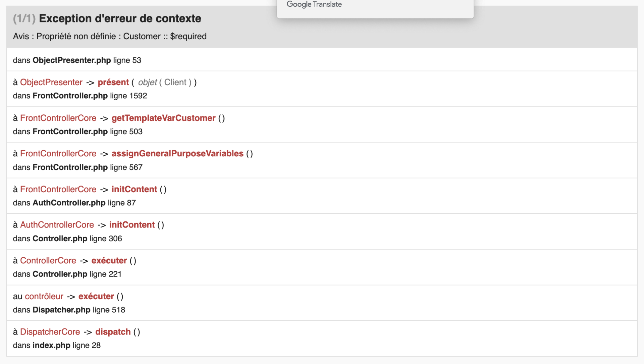Expand the AuthController.php ligne 87 trace

(74, 203)
